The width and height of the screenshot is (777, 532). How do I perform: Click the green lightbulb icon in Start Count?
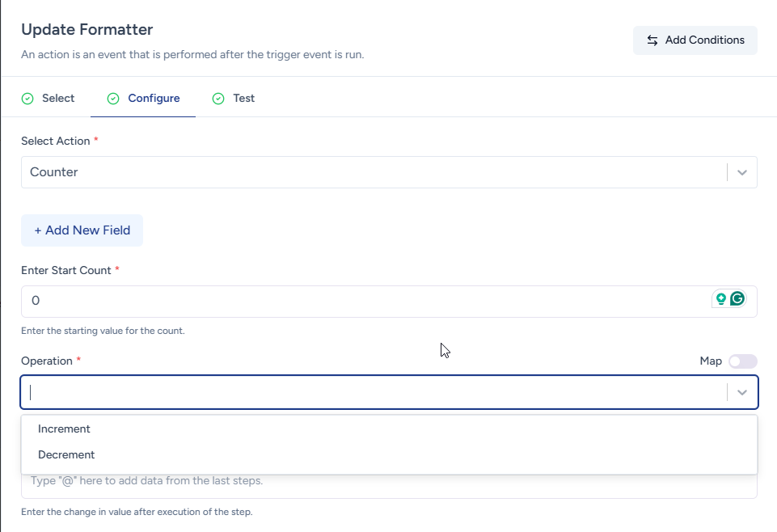click(721, 299)
